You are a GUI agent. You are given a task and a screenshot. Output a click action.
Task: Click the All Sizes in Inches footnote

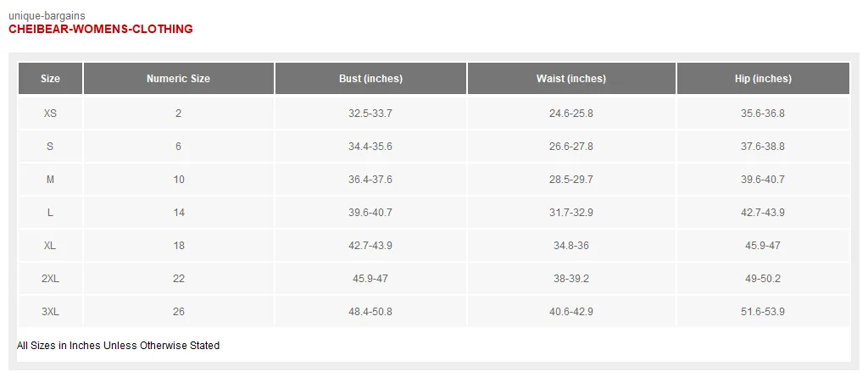tap(119, 346)
